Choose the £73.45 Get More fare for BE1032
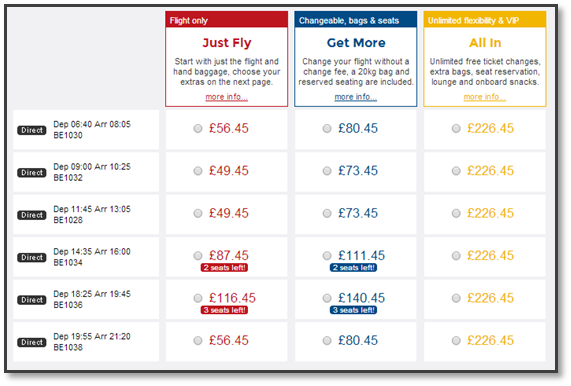 tap(327, 171)
